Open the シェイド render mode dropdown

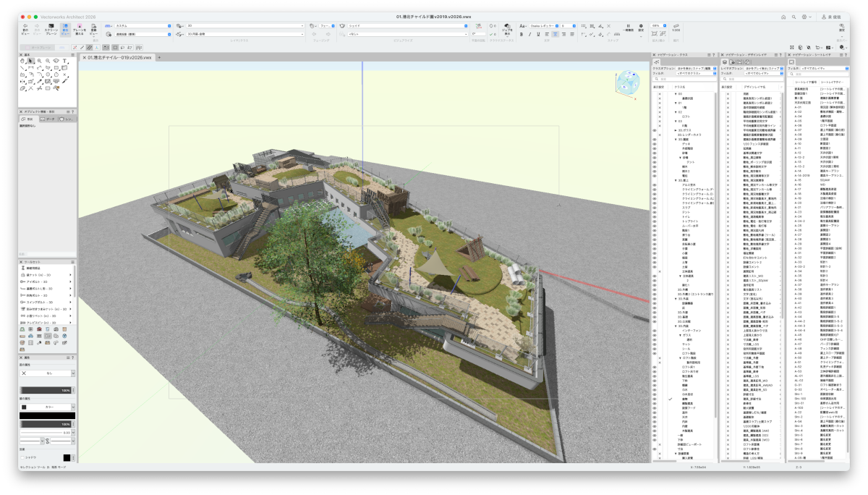point(409,25)
